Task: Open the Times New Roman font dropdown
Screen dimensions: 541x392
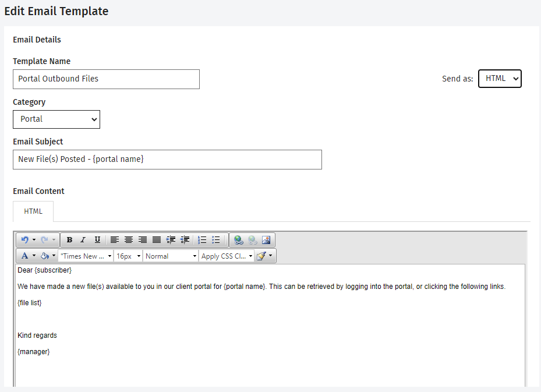Action: click(x=86, y=256)
